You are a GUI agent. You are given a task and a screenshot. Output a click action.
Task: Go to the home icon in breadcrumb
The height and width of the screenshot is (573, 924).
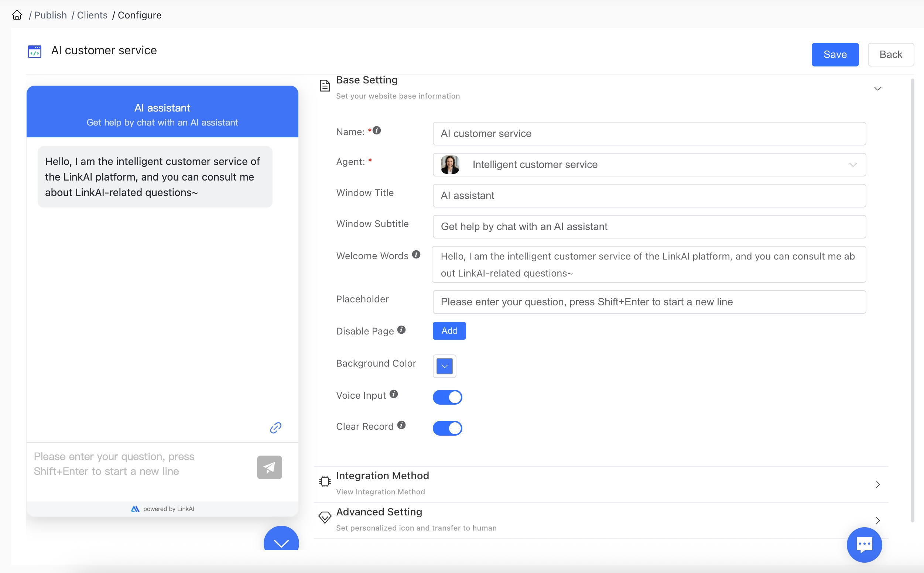coord(17,15)
